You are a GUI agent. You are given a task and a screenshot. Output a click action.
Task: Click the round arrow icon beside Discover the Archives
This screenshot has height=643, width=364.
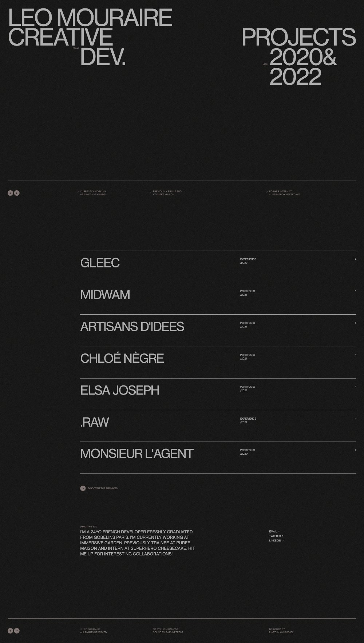point(83,488)
